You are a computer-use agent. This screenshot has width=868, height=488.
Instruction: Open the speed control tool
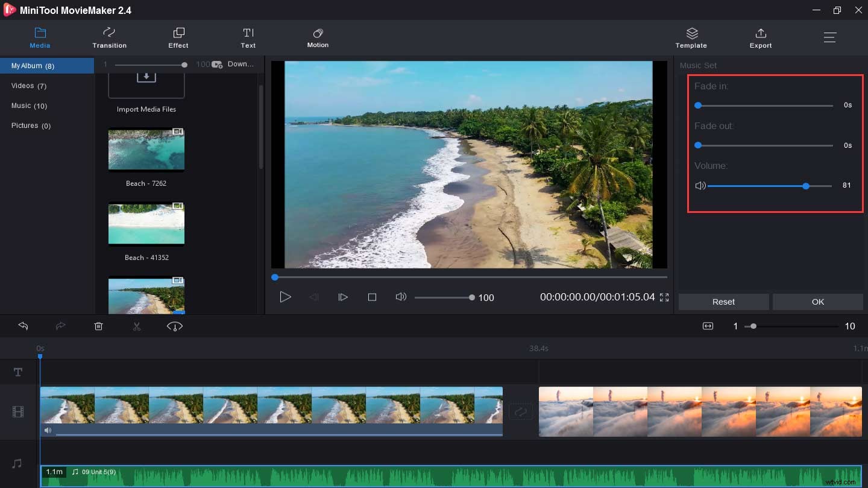tap(174, 326)
